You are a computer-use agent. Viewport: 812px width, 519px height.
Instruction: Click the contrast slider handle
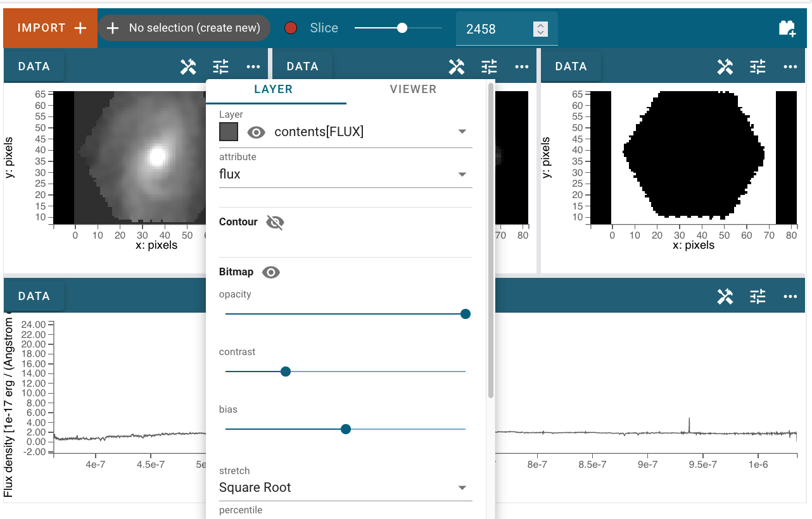[x=286, y=372]
